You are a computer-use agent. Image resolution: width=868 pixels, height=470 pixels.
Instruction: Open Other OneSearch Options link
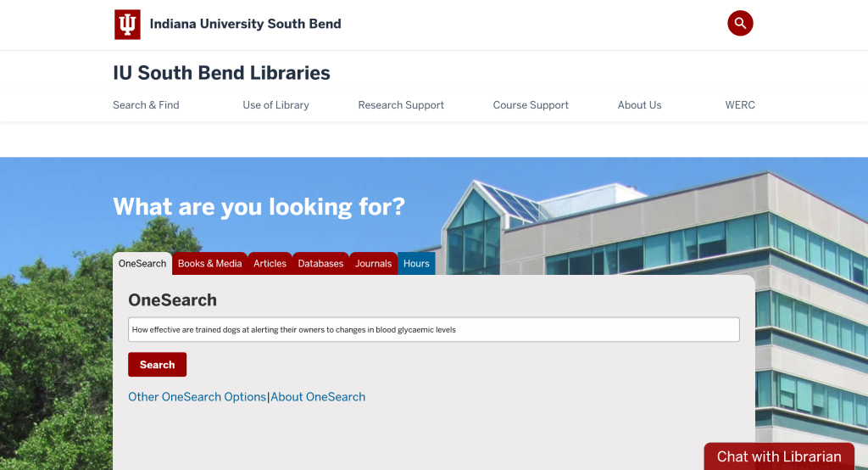(197, 397)
